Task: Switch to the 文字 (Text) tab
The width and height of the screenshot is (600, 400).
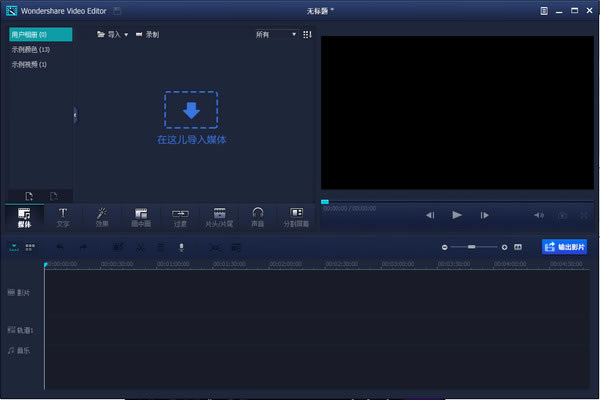Action: (x=63, y=217)
